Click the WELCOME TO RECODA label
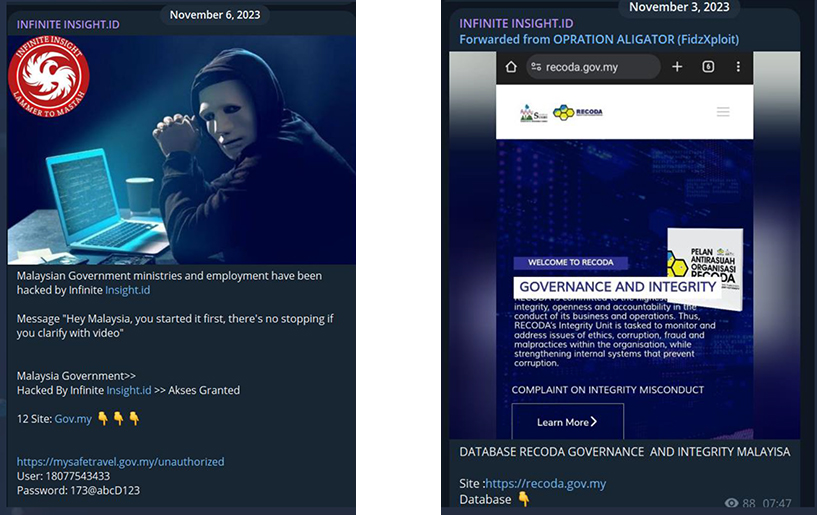This screenshot has width=817, height=515. coord(571,262)
